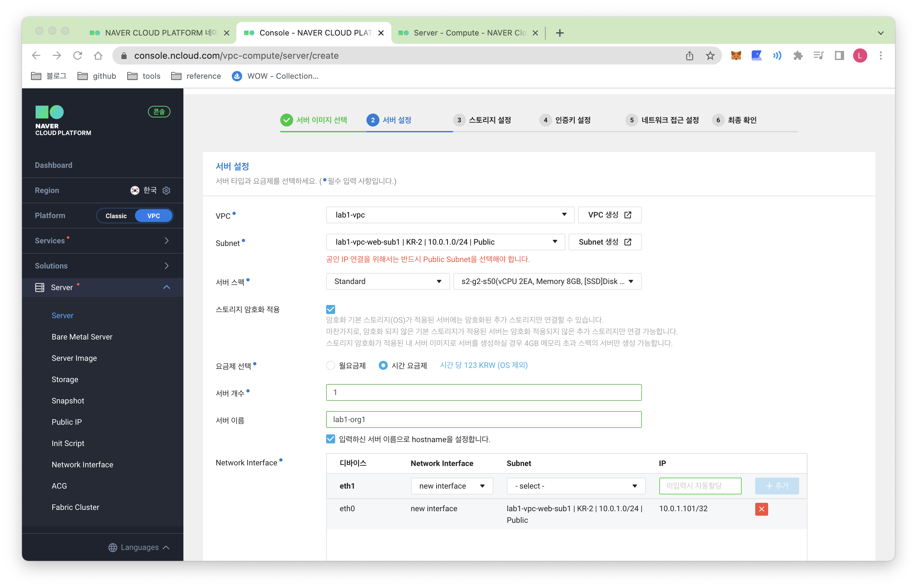Delete the eth0 row with red X
The height and width of the screenshot is (588, 917).
tap(761, 509)
